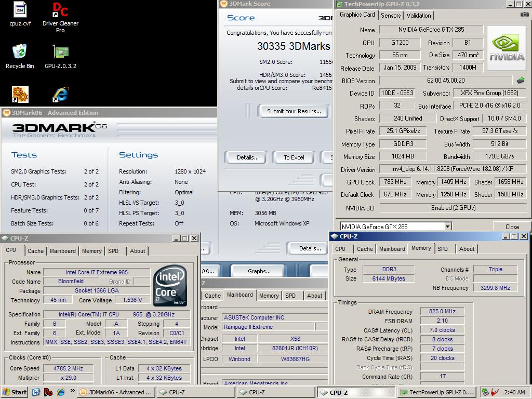Open SPD tab in left CPU-Z window
Screen dimensions: 532x399
(113, 251)
